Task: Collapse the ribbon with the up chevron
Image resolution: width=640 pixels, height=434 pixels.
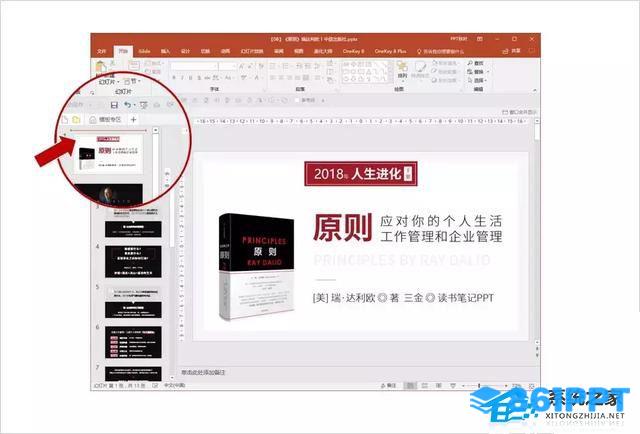Action: (x=535, y=90)
